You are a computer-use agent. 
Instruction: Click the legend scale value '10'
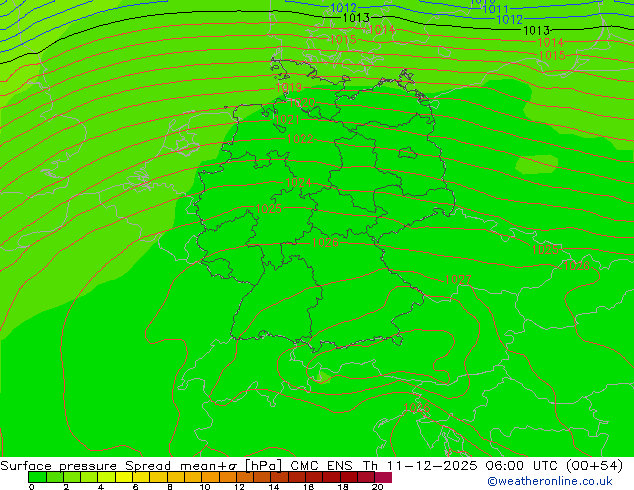(205, 487)
